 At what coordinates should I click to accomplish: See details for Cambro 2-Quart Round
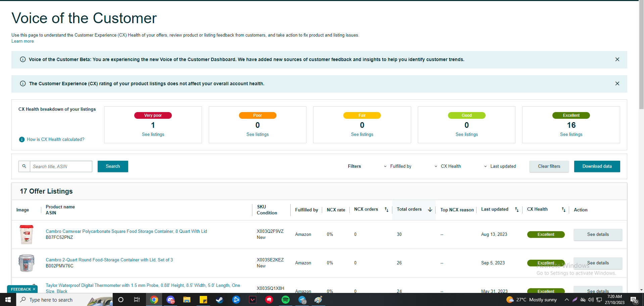(598, 263)
